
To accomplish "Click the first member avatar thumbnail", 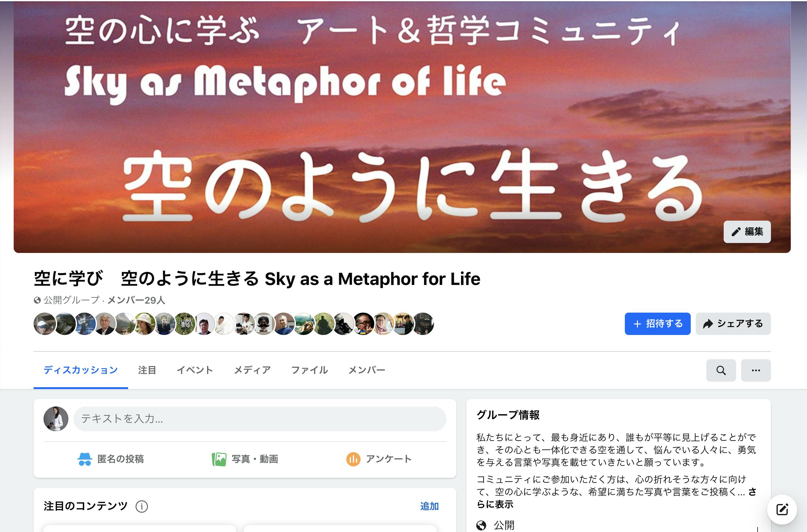I will (44, 324).
